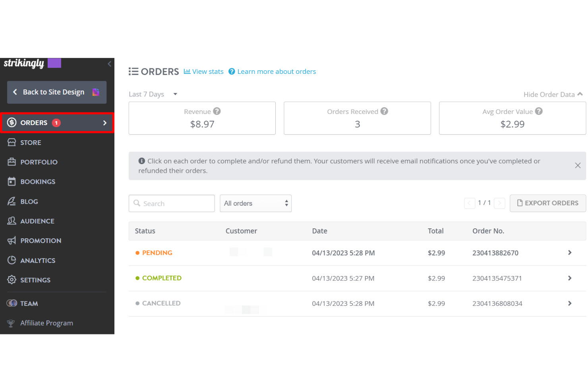Click the Audience people icon
Image resolution: width=588 pixels, height=392 pixels.
(x=12, y=221)
